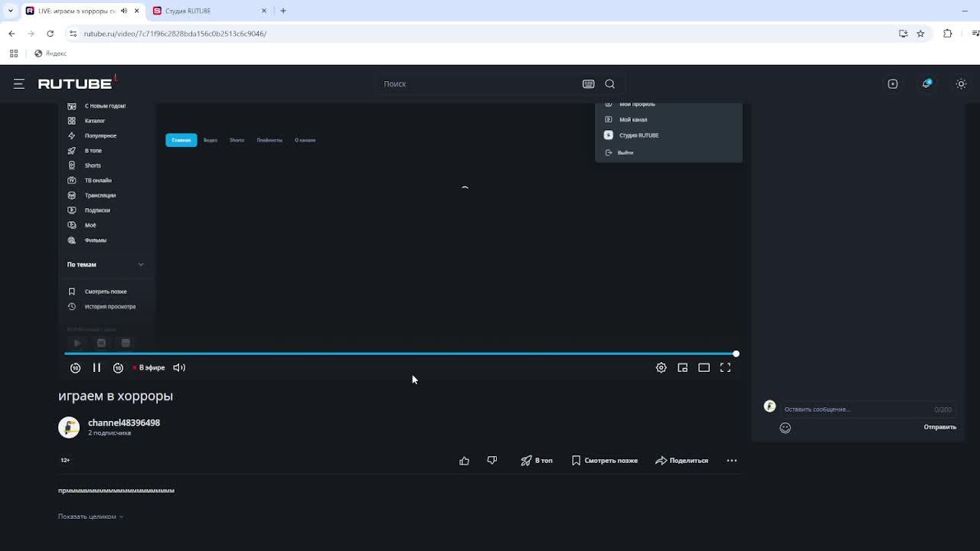980x551 pixels.
Task: Click the В топ rocket button
Action: pyautogui.click(x=537, y=461)
